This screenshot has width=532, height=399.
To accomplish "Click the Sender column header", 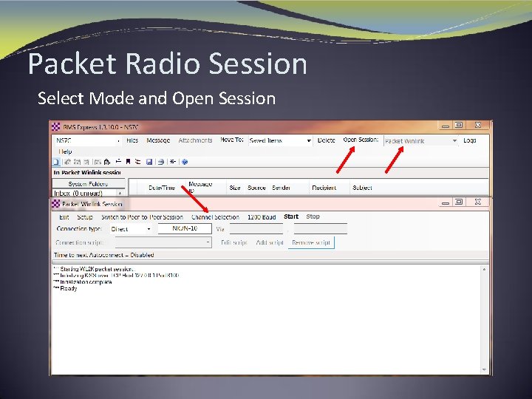I will click(281, 188).
